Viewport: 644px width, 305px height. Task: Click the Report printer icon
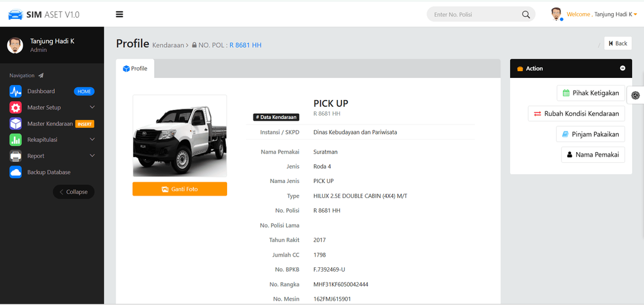16,156
